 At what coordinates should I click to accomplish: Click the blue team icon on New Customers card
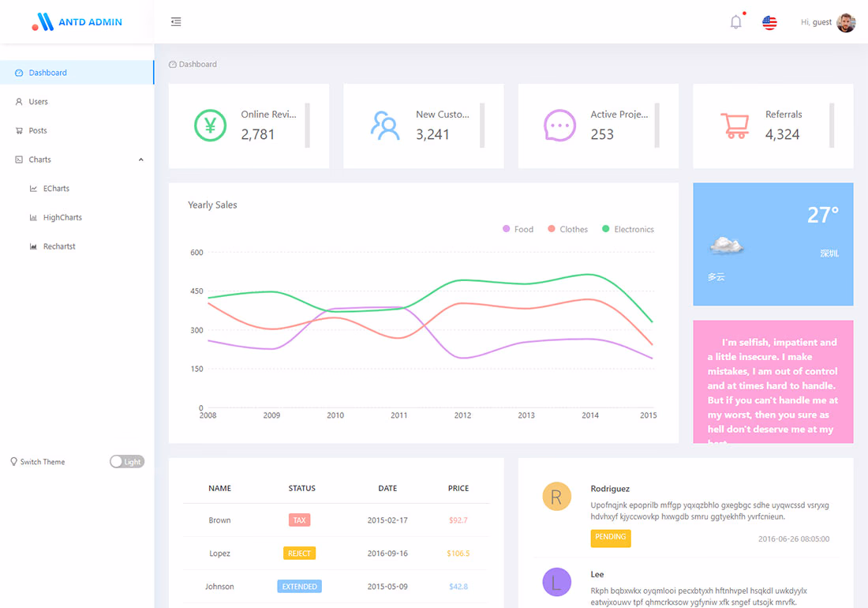385,126
